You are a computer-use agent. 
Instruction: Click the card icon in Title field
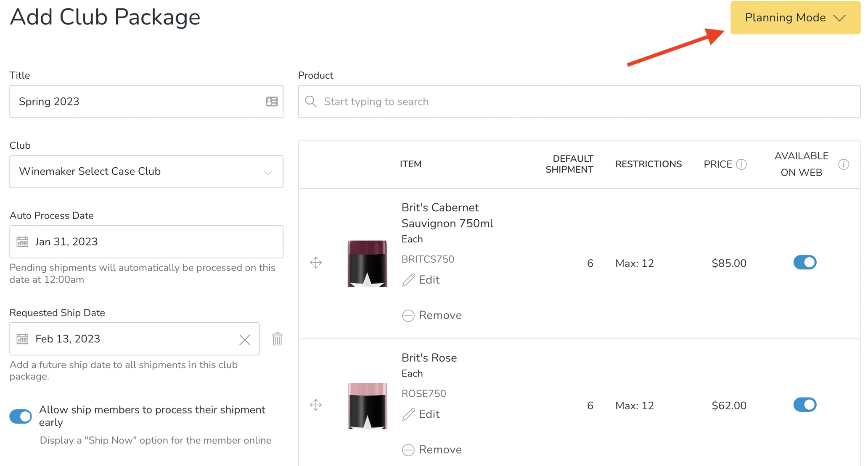coord(272,102)
